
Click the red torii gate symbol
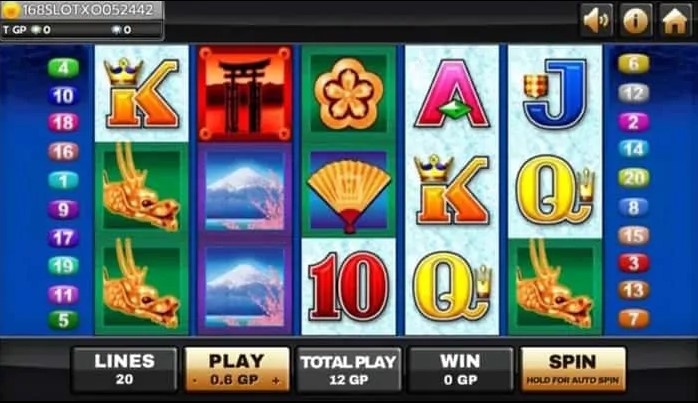point(244,94)
